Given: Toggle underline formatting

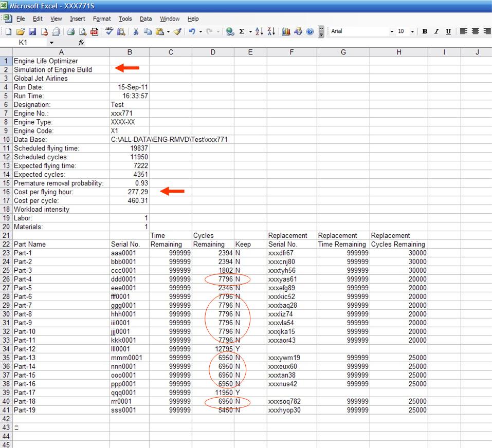Looking at the screenshot, I should click(448, 32).
